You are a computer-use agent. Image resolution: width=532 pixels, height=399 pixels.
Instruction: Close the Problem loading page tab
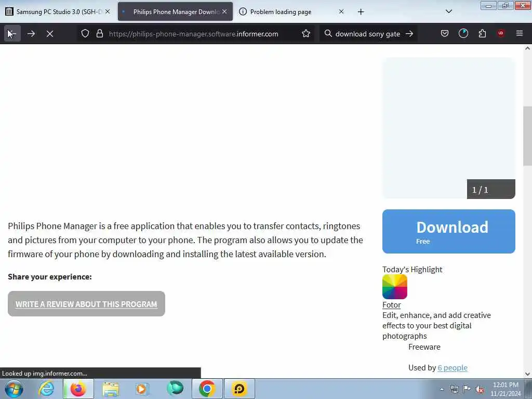click(341, 11)
